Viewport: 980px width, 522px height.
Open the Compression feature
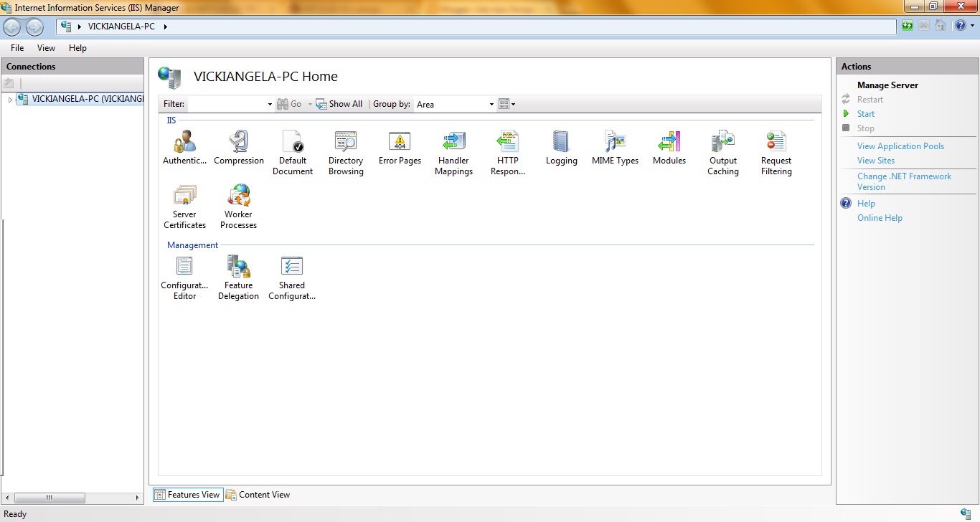pos(239,148)
